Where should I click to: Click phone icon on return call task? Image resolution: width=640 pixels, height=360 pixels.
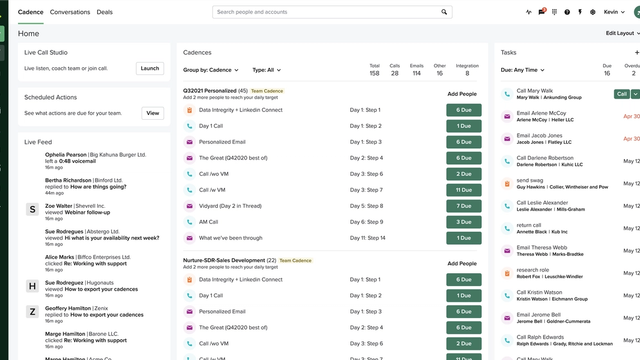pos(507,229)
